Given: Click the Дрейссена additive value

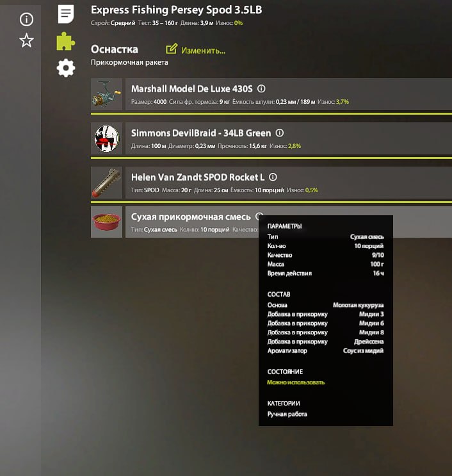Looking at the screenshot, I should [x=369, y=342].
